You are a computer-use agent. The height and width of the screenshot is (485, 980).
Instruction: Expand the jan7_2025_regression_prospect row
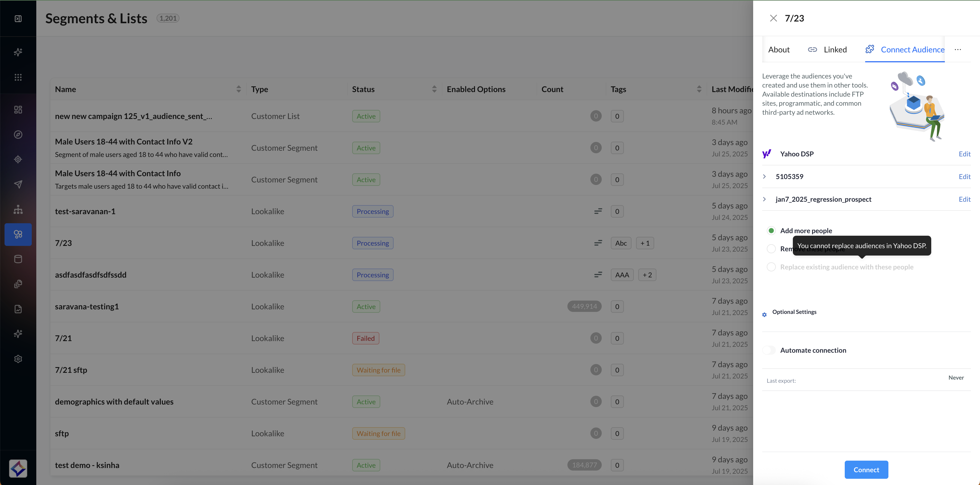tap(764, 199)
